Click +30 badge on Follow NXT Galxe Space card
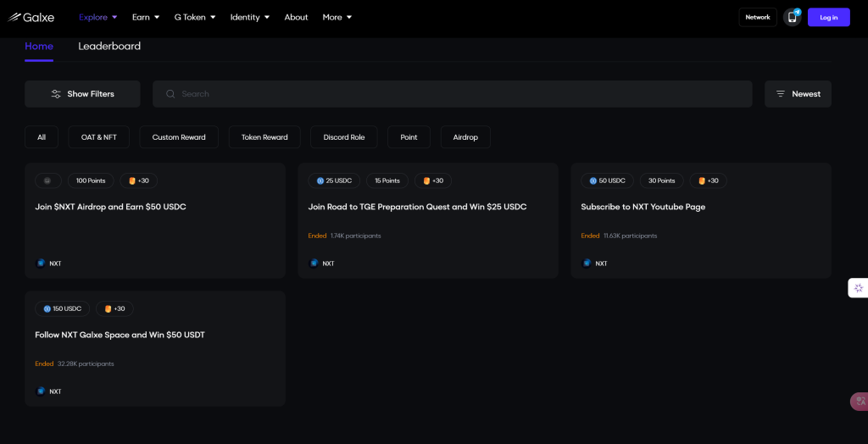The width and height of the screenshot is (868, 444). pyautogui.click(x=114, y=308)
